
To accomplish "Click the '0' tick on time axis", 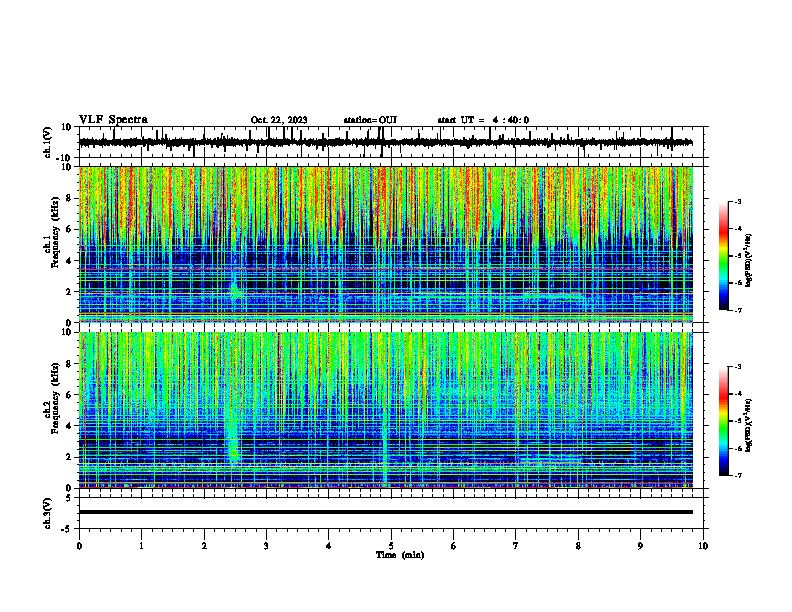I will (x=79, y=546).
